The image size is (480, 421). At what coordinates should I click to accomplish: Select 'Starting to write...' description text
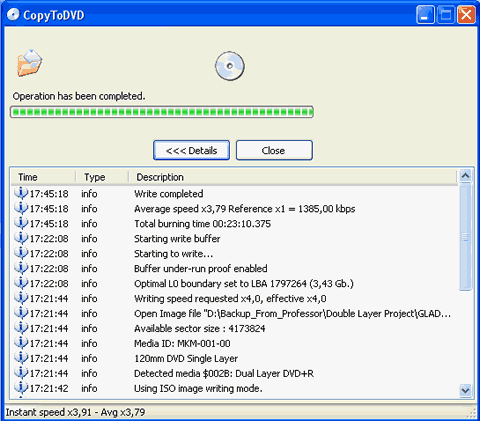[x=173, y=254]
